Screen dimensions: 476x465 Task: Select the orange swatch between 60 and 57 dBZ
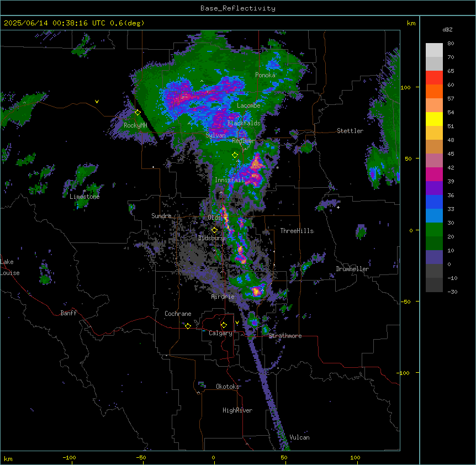tap(434, 91)
